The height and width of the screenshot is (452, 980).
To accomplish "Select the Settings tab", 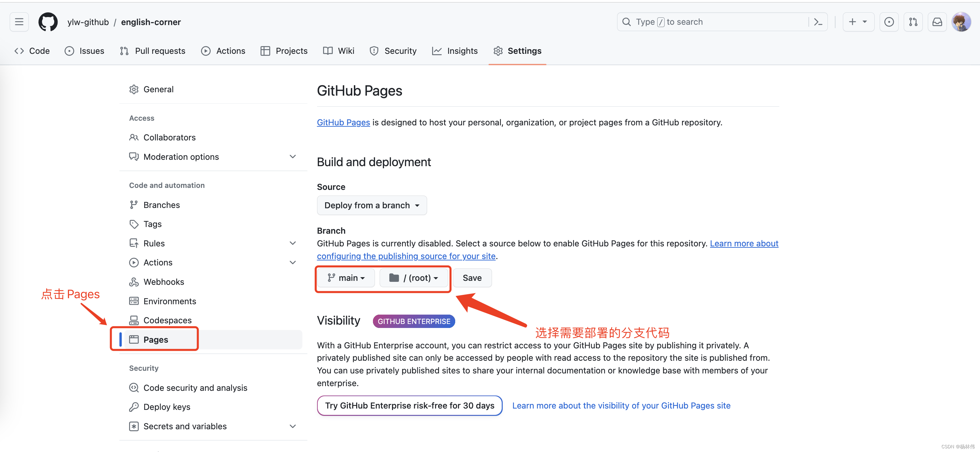I will point(517,51).
